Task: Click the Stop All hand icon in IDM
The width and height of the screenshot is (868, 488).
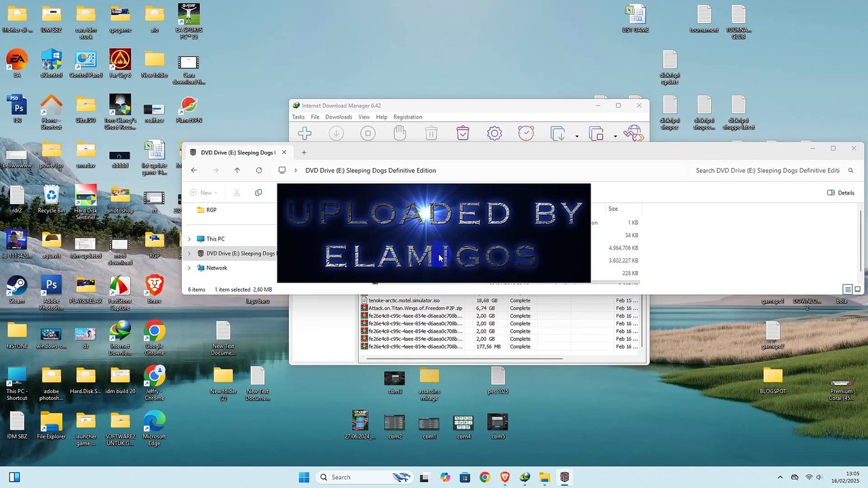Action: click(399, 134)
